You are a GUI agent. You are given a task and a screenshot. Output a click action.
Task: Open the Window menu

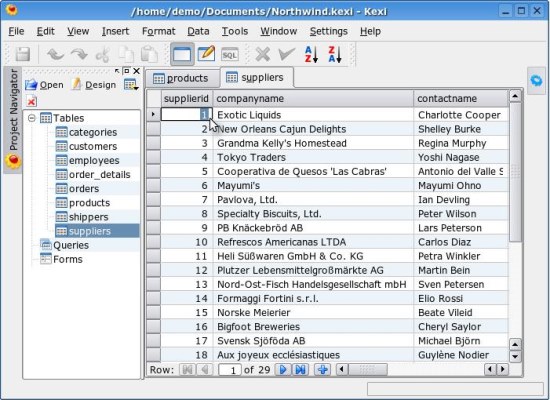(x=279, y=31)
